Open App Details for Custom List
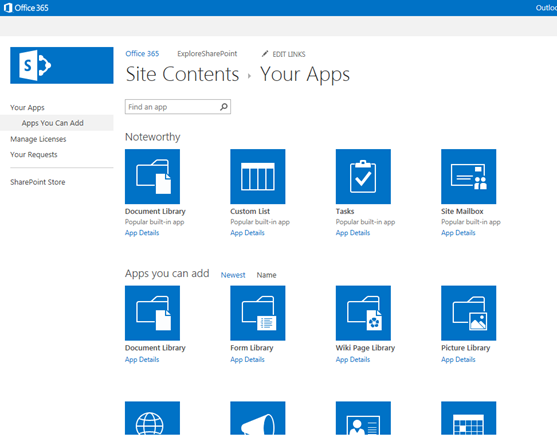 tap(247, 233)
